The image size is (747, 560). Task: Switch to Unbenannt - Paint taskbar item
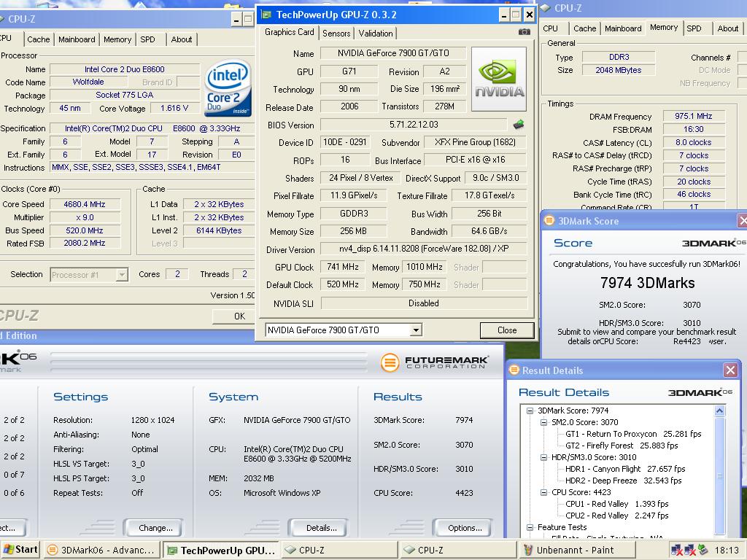click(576, 550)
